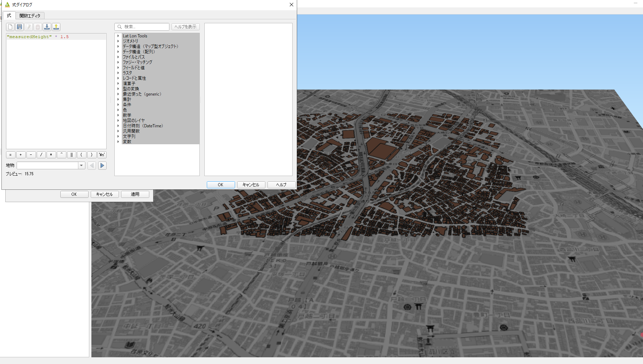The width and height of the screenshot is (643, 364).
Task: Go to next feature with the blue arrow
Action: 102,165
